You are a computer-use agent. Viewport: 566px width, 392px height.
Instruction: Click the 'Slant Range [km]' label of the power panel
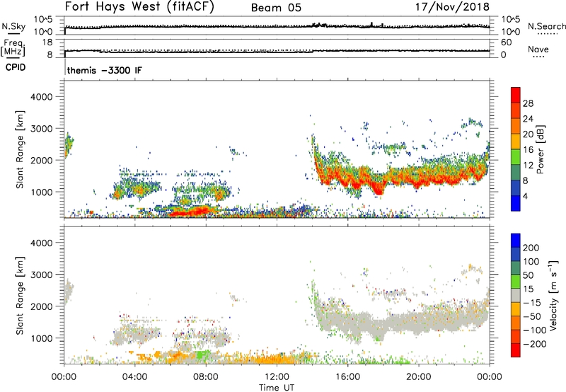tap(20, 149)
